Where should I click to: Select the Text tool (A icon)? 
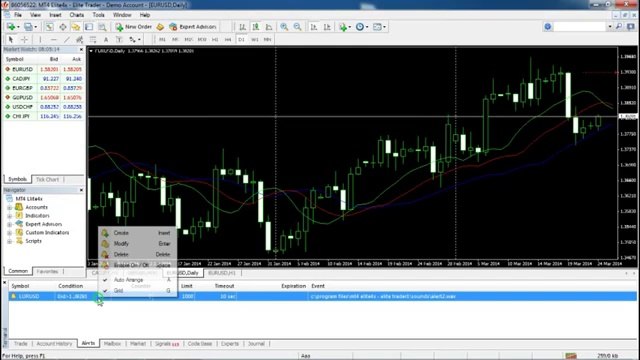[106, 40]
